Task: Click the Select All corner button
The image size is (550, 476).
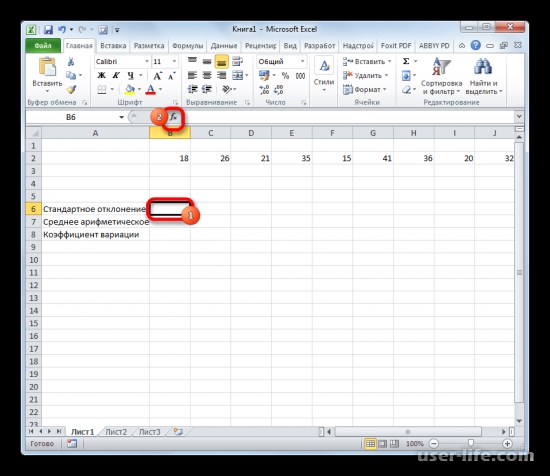Action: click(x=34, y=133)
